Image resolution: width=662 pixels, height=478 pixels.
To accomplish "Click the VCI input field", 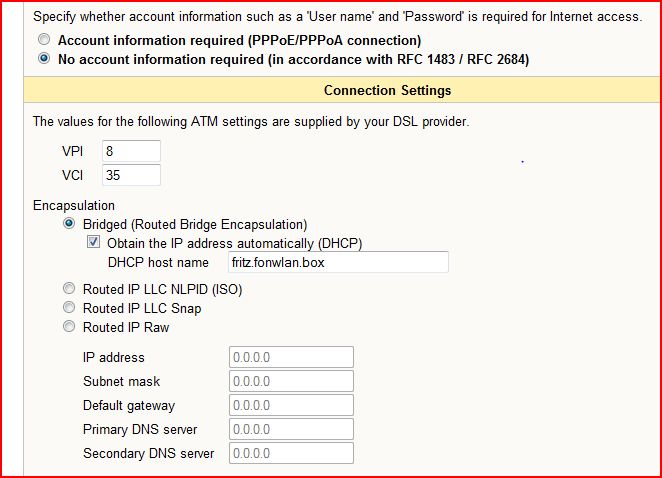I will tap(131, 175).
